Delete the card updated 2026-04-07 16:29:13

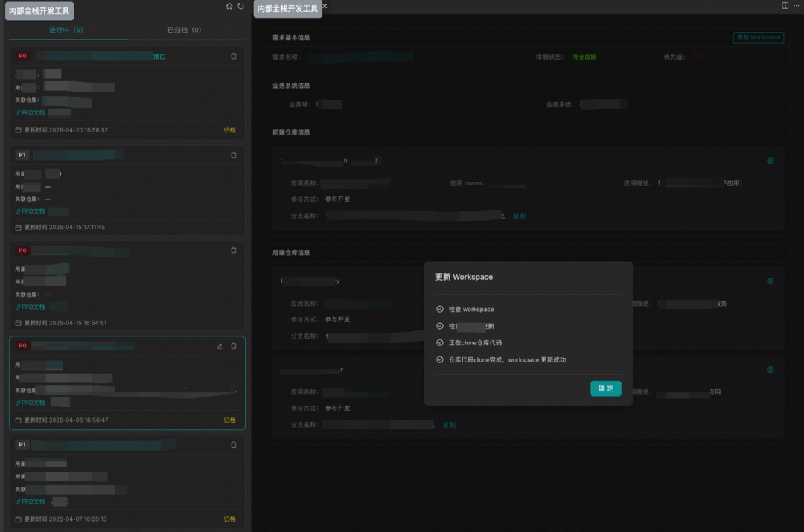point(233,445)
